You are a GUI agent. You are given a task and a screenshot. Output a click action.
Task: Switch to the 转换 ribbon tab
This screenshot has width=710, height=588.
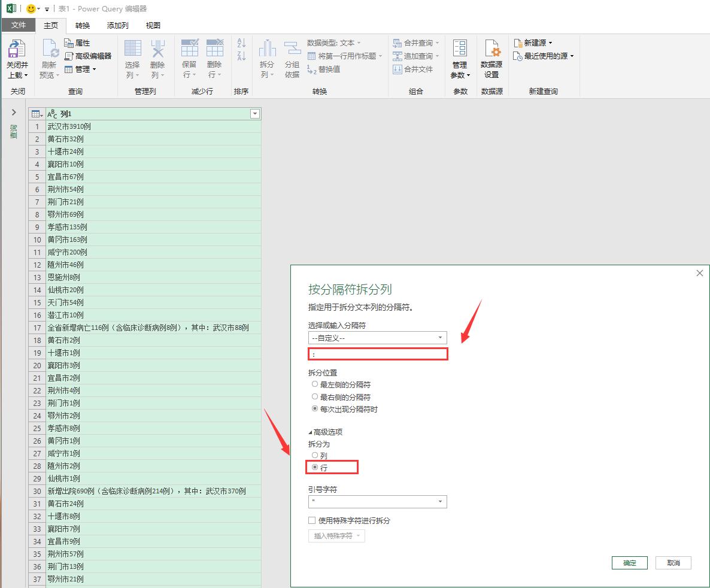82,25
